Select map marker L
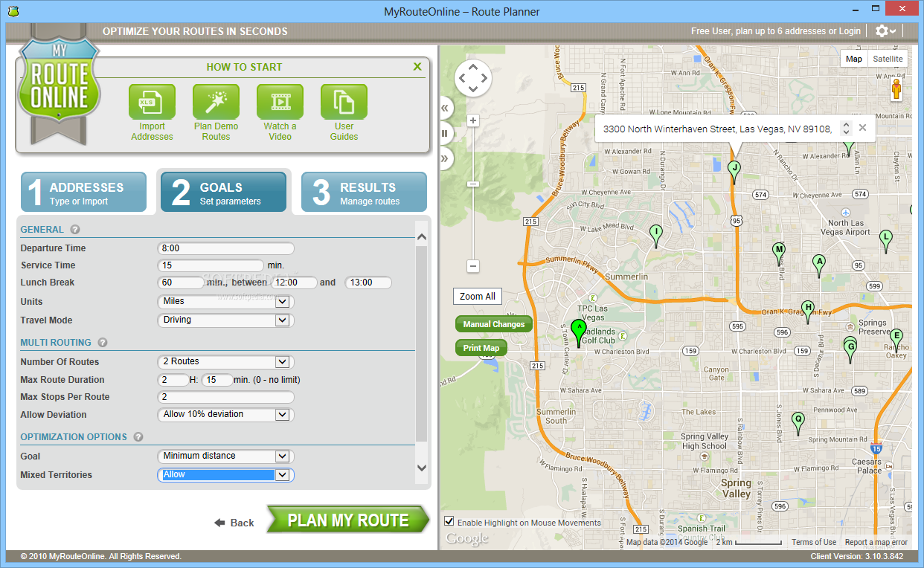 click(885, 239)
